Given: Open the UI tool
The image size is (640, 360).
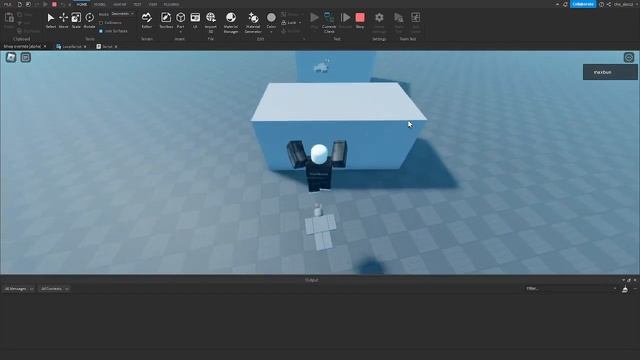Looking at the screenshot, I should tap(195, 20).
